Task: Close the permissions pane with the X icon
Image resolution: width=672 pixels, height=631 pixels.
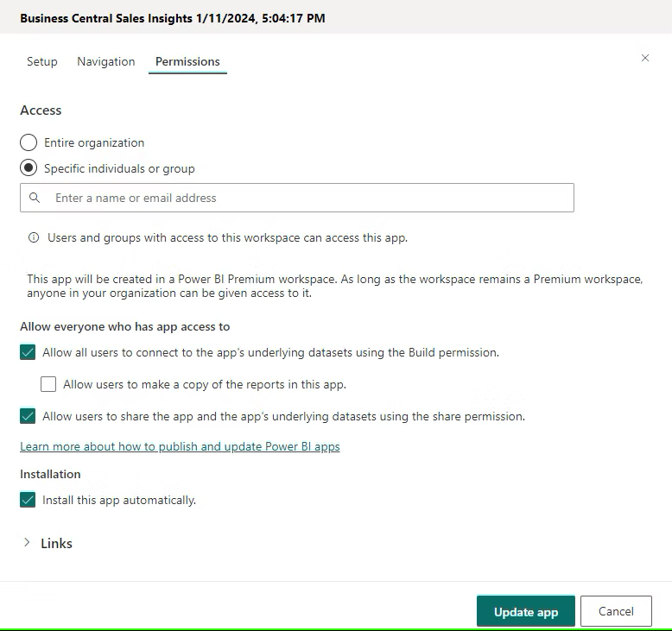Action: point(645,58)
